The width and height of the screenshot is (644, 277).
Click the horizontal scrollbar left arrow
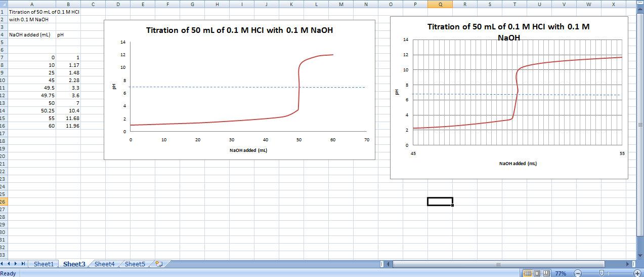click(x=389, y=264)
